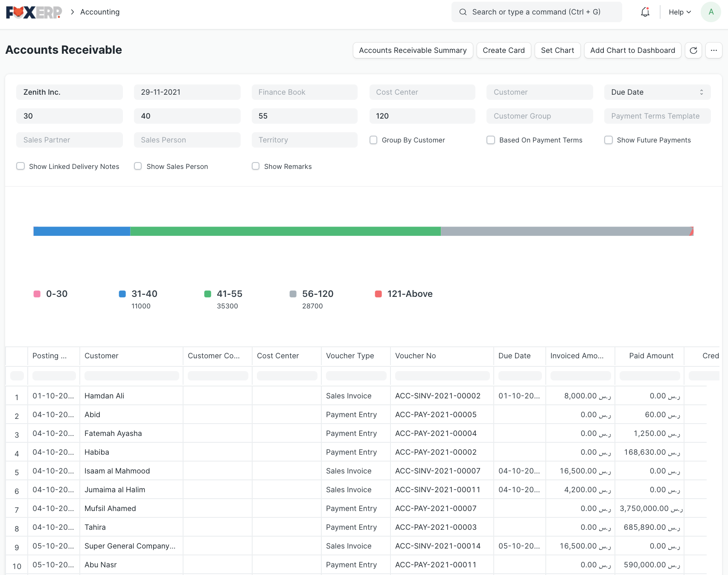This screenshot has height=575, width=728.
Task: Click customer Mufsil Ahamed cell
Action: [x=131, y=508]
